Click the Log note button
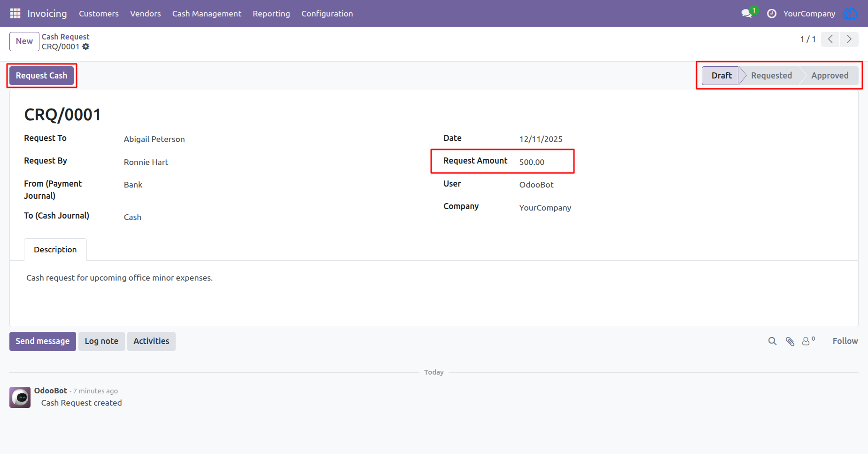 [101, 341]
